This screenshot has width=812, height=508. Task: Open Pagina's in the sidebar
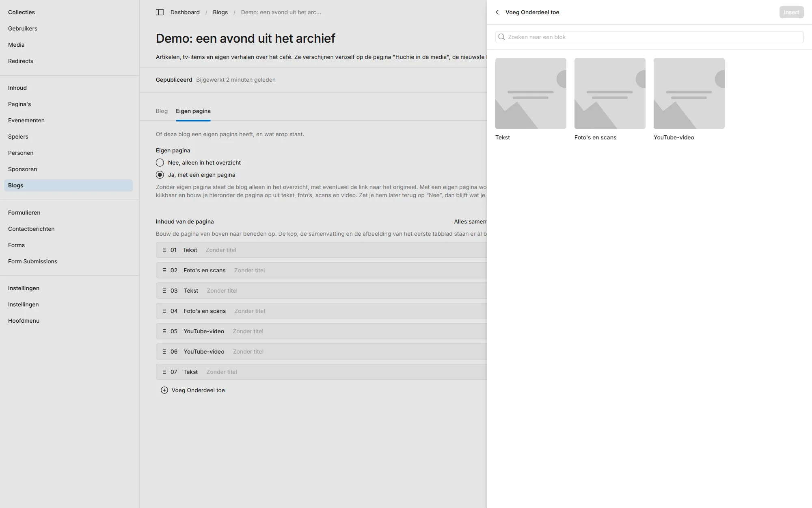[19, 104]
